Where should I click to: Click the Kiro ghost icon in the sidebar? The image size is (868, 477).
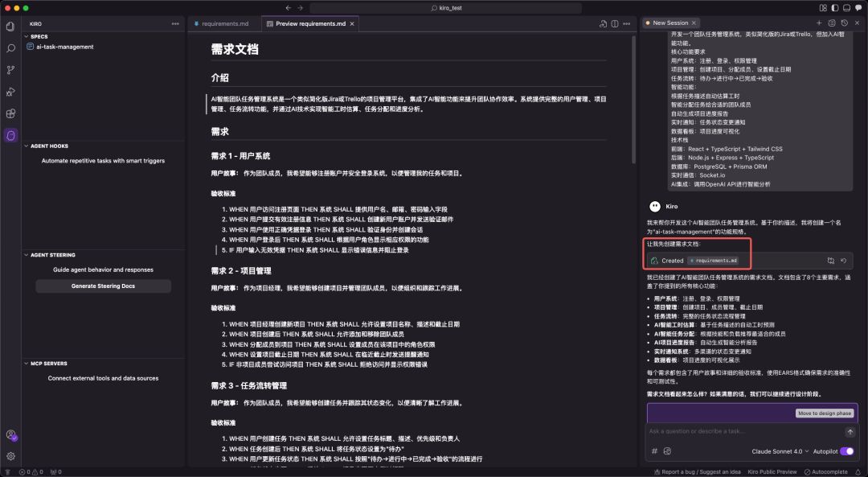pos(10,137)
